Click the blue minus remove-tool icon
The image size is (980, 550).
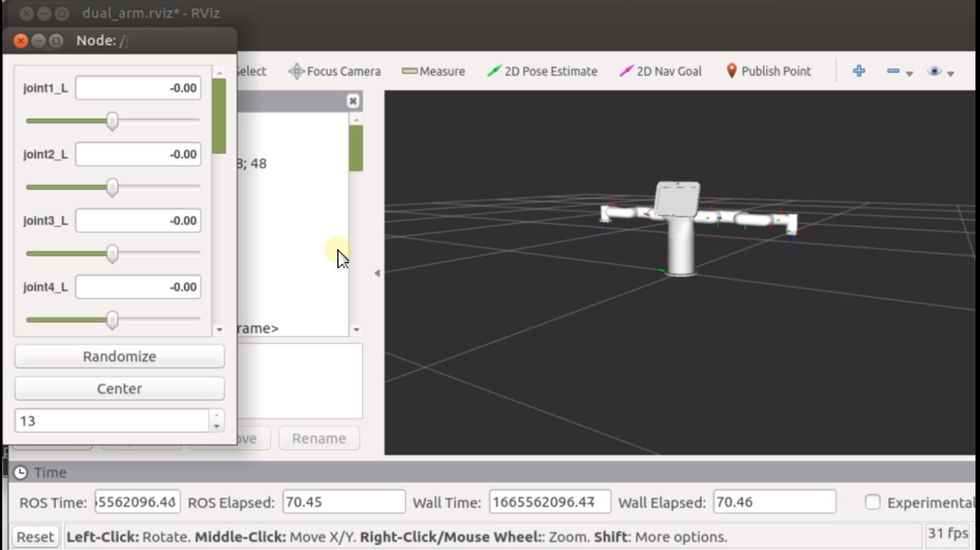pos(893,71)
